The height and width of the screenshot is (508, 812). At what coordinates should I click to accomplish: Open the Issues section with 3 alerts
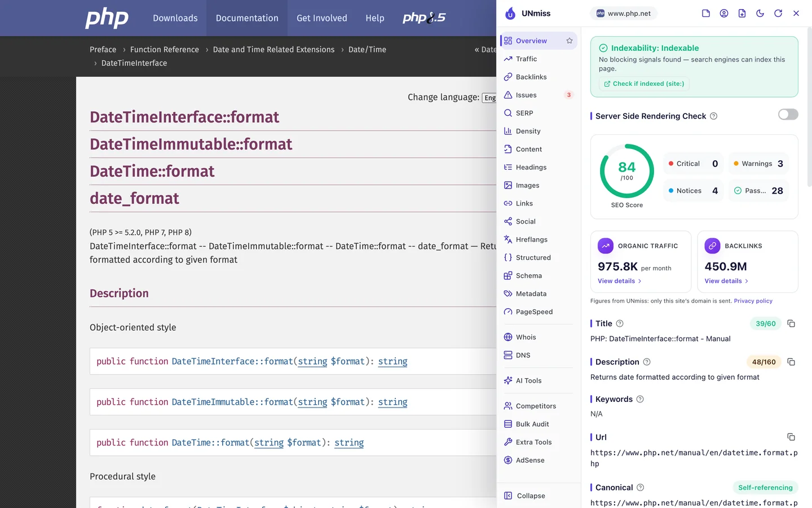[539, 95]
